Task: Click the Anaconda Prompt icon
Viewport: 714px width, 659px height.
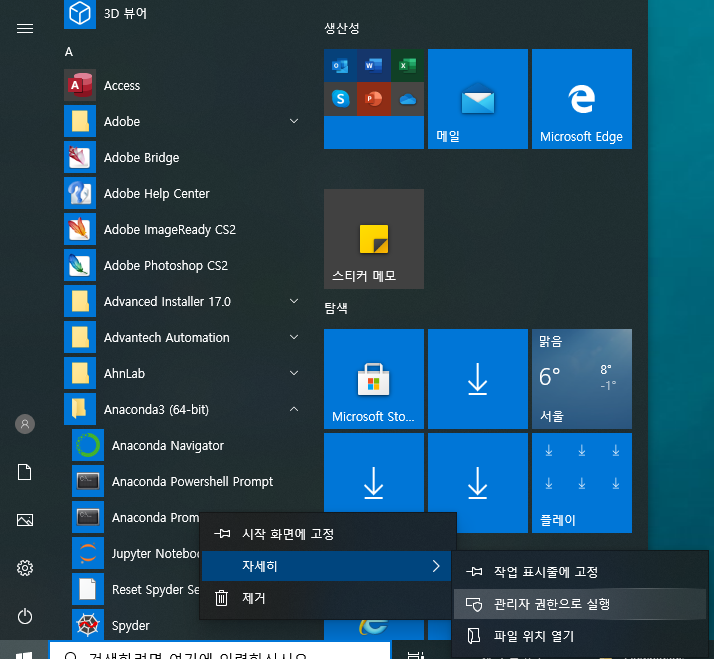Action: tap(88, 517)
